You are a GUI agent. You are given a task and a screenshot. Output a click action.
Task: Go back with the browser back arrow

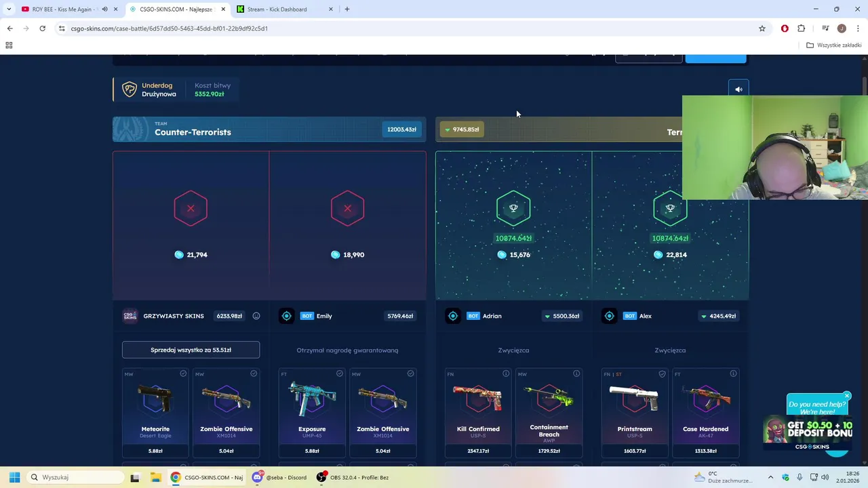point(9,28)
